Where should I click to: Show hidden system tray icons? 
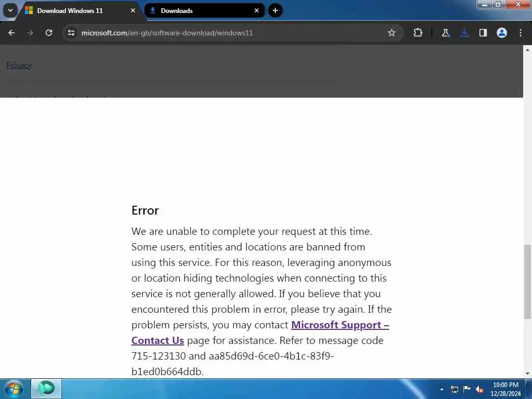coord(442,389)
